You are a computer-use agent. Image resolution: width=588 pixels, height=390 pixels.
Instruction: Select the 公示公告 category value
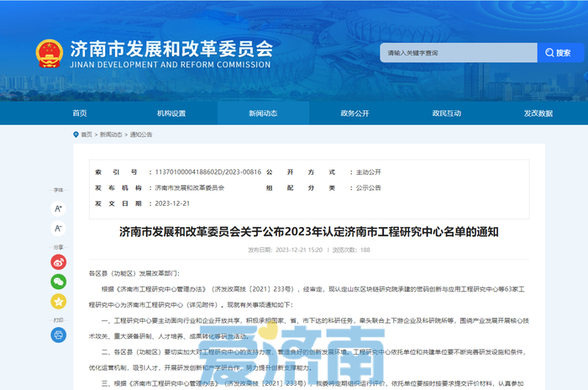click(x=368, y=187)
